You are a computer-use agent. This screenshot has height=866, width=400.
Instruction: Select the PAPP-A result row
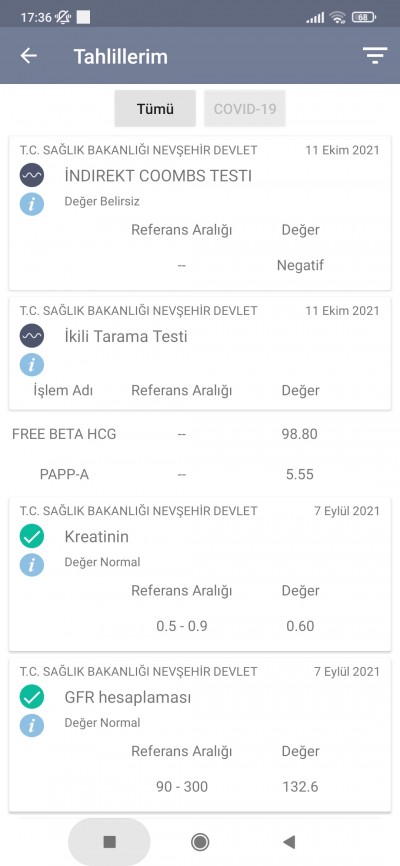click(x=200, y=474)
